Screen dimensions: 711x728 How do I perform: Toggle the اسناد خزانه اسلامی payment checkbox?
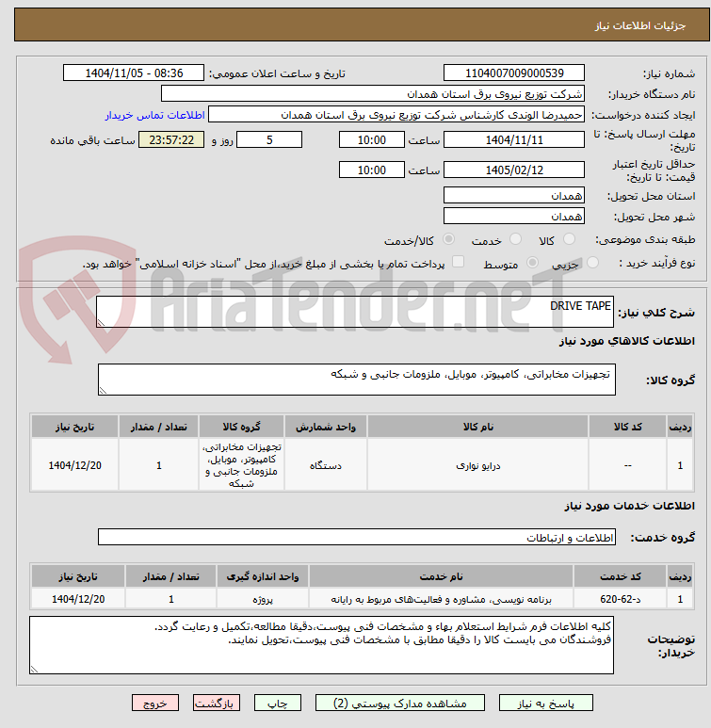(x=459, y=262)
